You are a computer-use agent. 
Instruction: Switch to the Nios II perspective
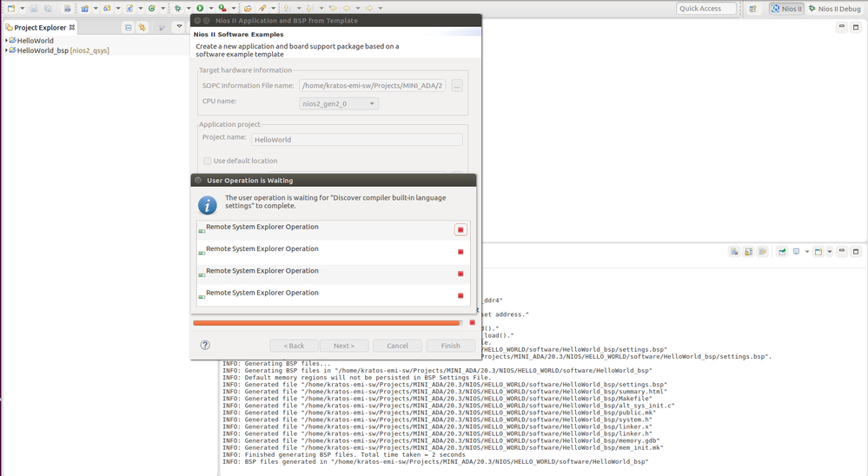click(x=786, y=9)
